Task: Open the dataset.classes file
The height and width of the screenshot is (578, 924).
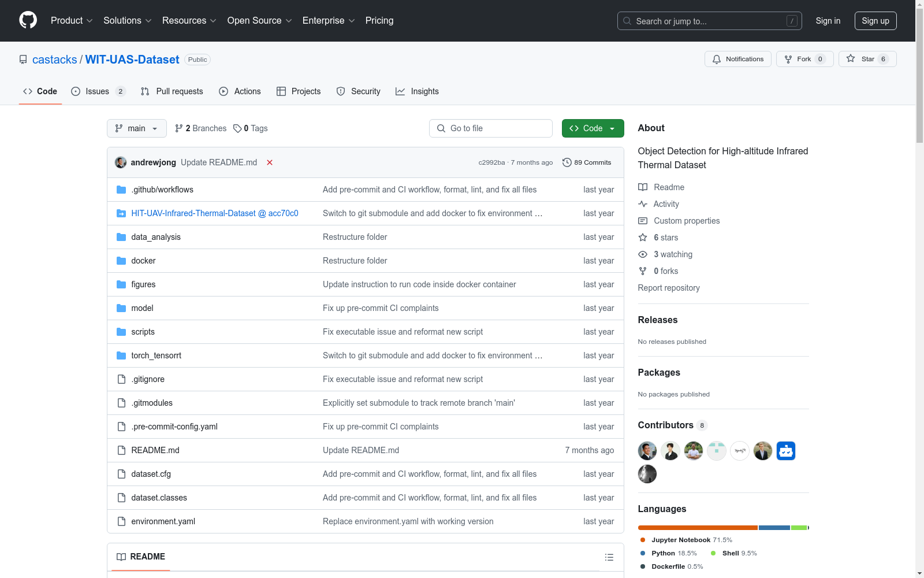Action: pyautogui.click(x=159, y=498)
